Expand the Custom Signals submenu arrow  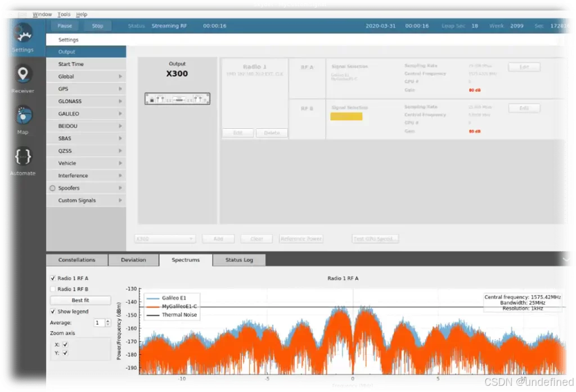(120, 201)
